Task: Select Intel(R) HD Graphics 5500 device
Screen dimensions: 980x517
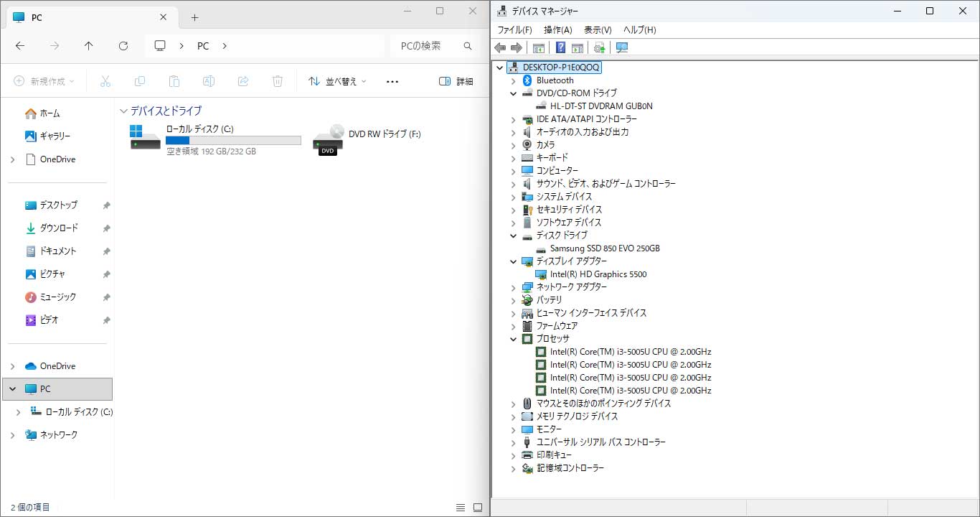Action: coord(598,274)
